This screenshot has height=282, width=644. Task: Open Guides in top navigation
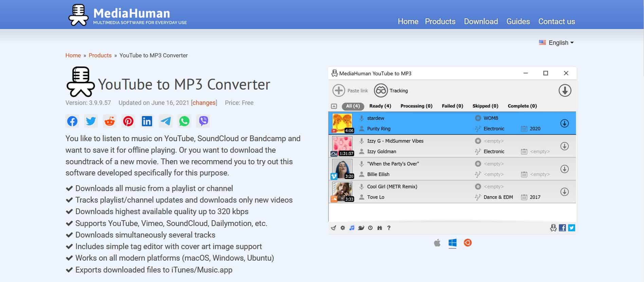pyautogui.click(x=518, y=21)
